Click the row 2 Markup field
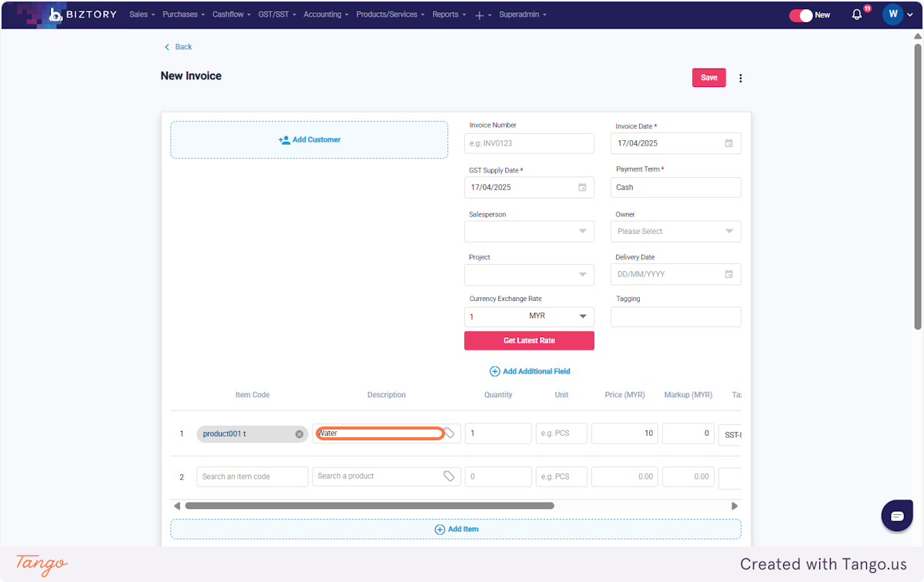 (688, 477)
